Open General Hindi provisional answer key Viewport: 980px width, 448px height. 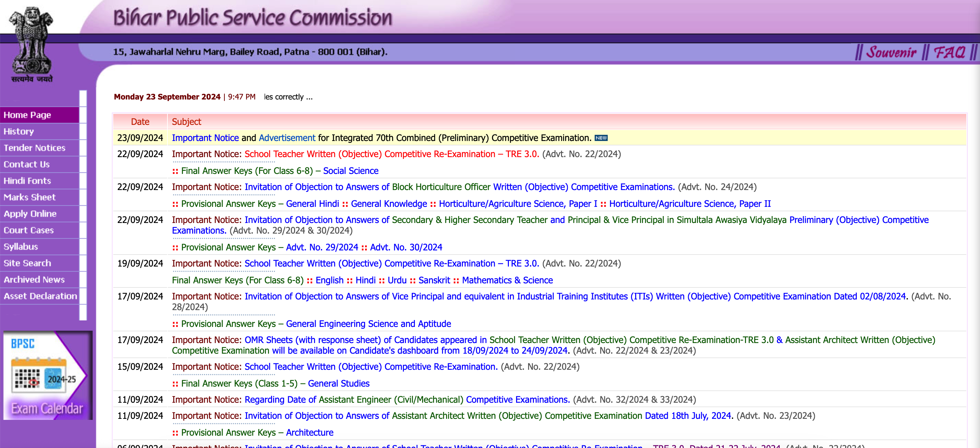(312, 204)
